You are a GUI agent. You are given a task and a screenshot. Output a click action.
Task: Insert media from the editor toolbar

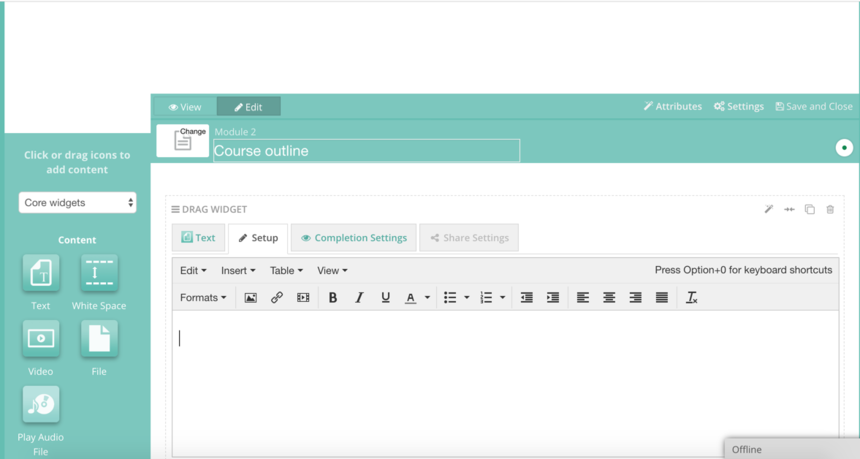point(303,298)
